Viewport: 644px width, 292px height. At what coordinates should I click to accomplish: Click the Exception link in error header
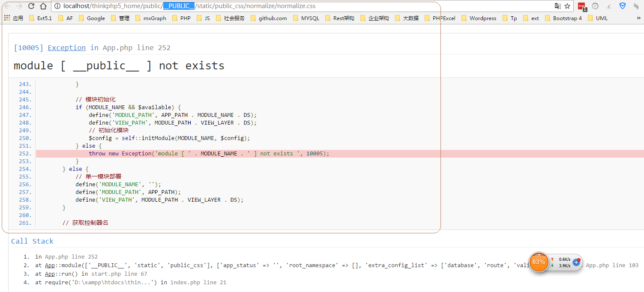coord(66,48)
